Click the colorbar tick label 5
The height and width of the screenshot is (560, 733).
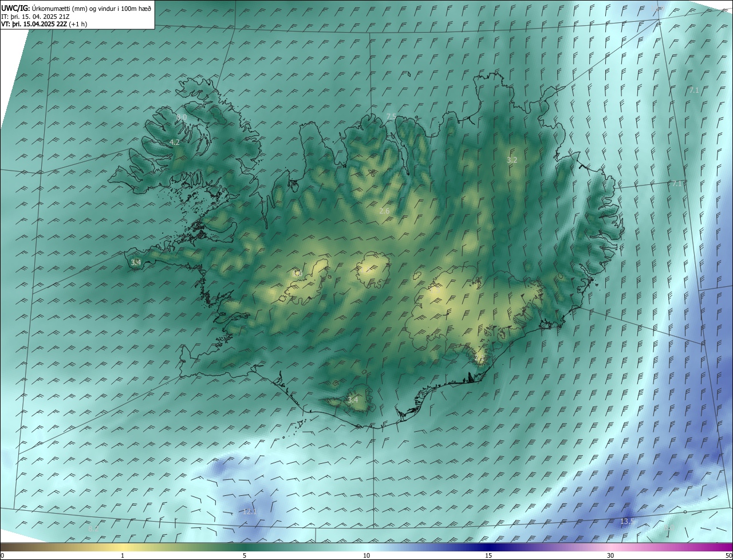point(245,556)
